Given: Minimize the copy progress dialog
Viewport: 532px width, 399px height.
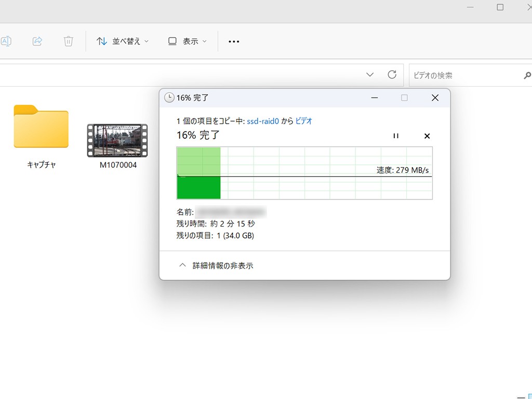Looking at the screenshot, I should pyautogui.click(x=375, y=98).
